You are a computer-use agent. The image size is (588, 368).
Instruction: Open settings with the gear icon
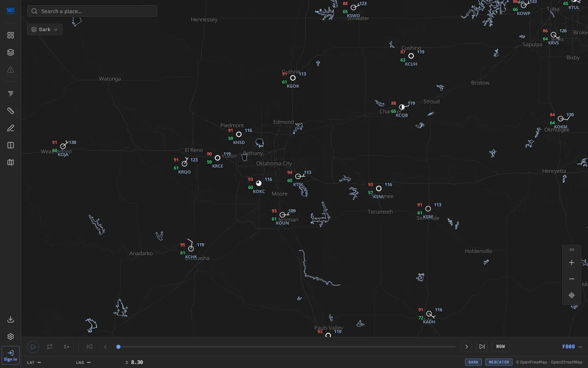(x=11, y=337)
